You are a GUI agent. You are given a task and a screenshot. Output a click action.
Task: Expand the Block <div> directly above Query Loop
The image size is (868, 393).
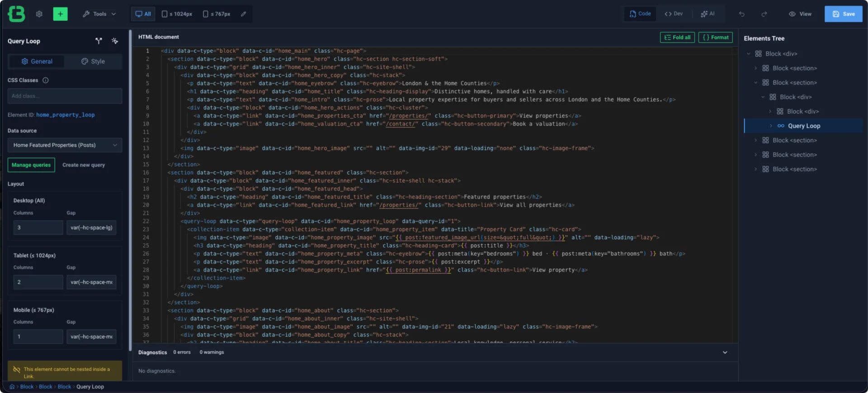(770, 112)
